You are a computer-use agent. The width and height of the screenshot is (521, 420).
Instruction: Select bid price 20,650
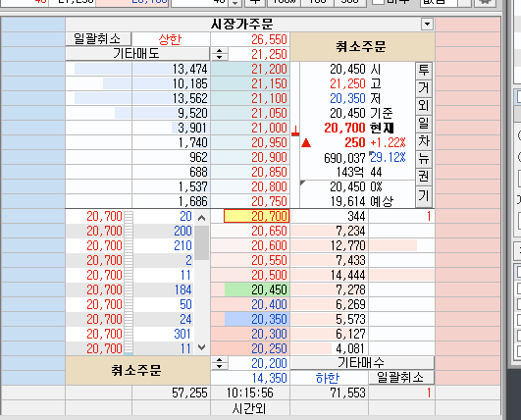(250, 231)
